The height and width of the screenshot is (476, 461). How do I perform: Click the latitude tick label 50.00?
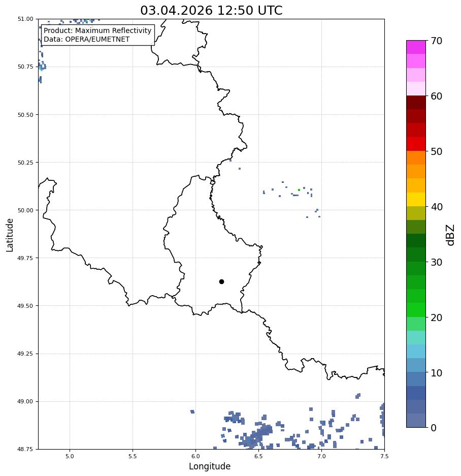pos(25,210)
